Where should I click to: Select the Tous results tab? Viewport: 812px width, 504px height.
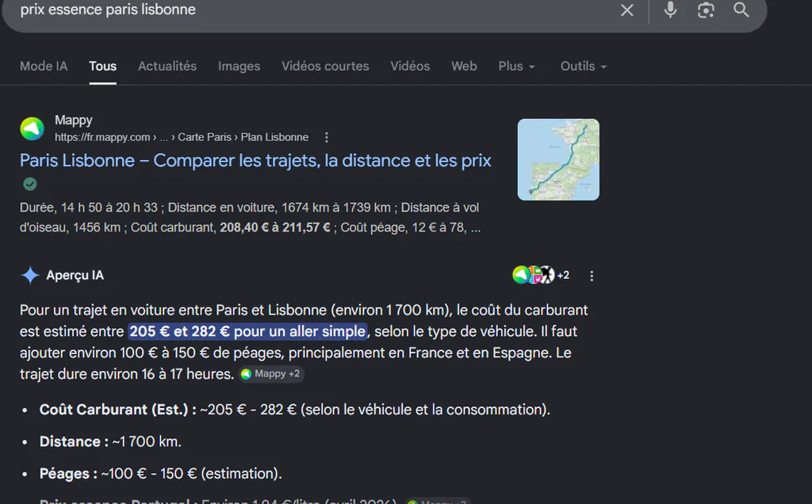pyautogui.click(x=102, y=67)
